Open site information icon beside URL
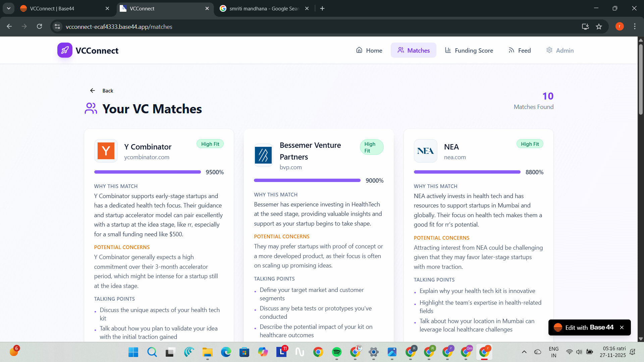 click(x=57, y=26)
